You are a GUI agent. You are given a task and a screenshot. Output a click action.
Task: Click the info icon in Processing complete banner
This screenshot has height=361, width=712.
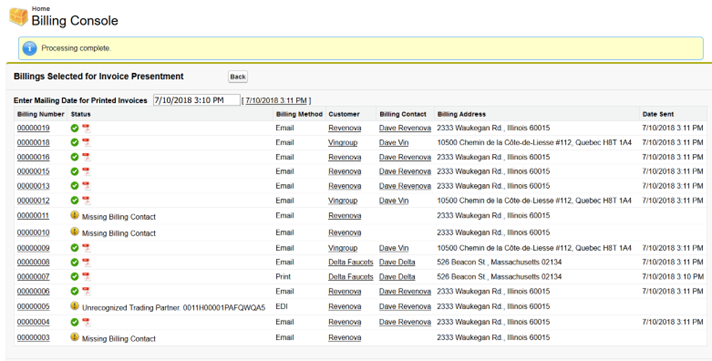30,48
